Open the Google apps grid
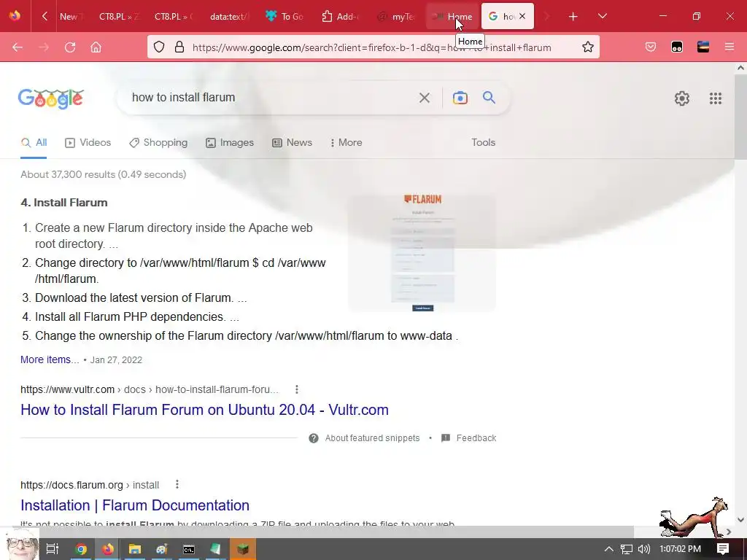Viewport: 747px width, 560px height. 716,98
